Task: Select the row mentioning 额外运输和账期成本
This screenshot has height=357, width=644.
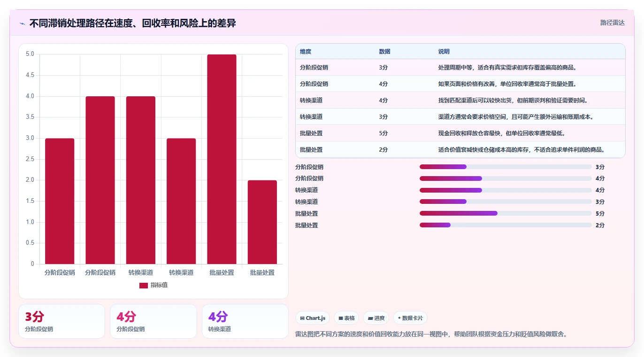Action: (460, 117)
